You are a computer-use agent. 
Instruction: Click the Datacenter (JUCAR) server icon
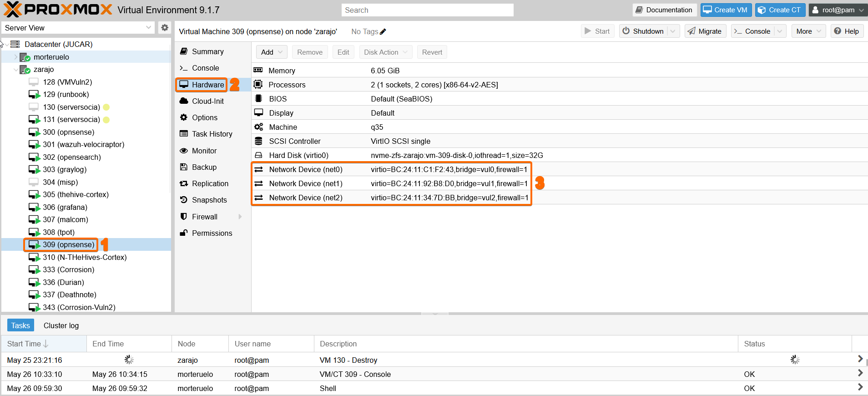(15, 44)
